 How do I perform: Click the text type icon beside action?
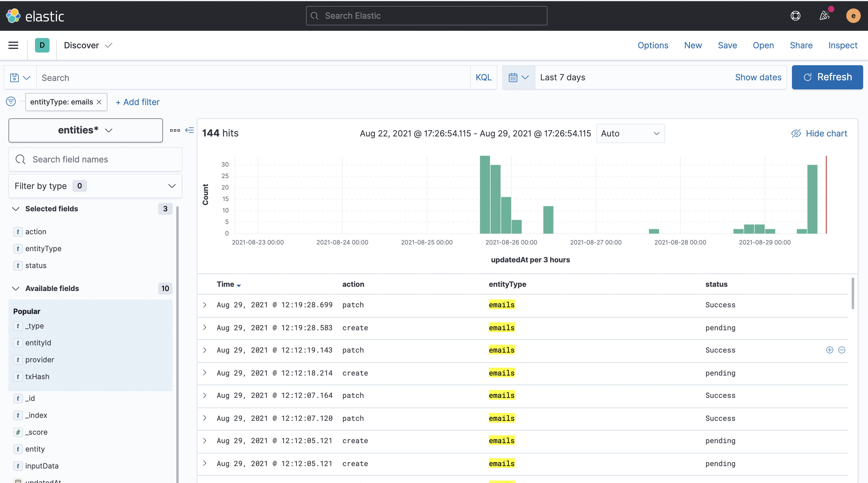point(18,232)
